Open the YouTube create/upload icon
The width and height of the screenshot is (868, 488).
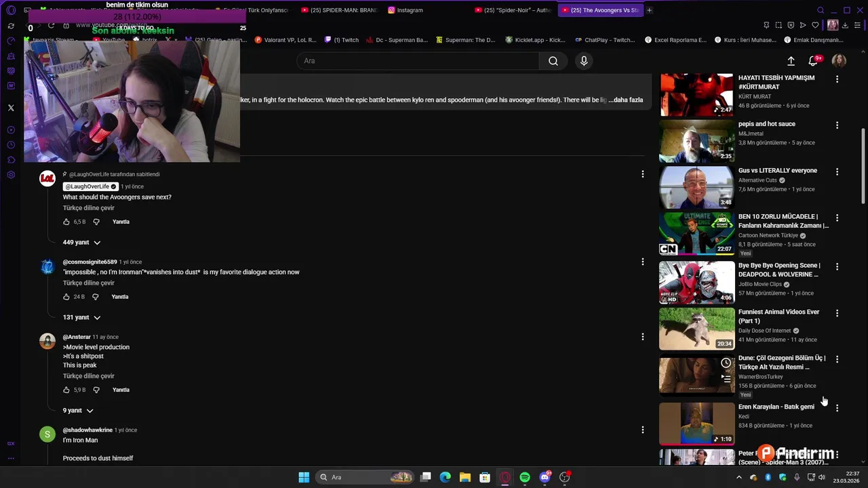pos(791,61)
